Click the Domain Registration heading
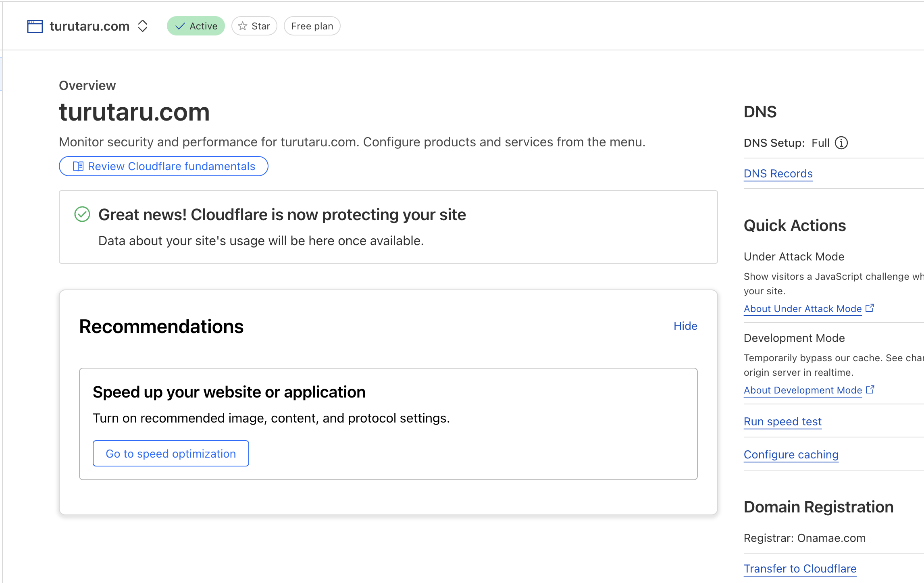924x583 pixels. pyautogui.click(x=818, y=507)
